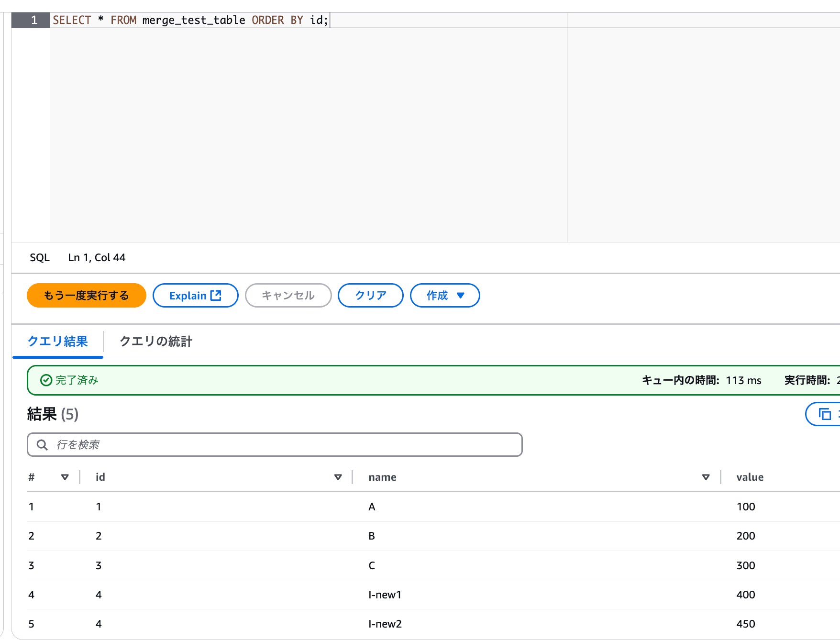Expand the 作成 dropdown button

pos(445,295)
